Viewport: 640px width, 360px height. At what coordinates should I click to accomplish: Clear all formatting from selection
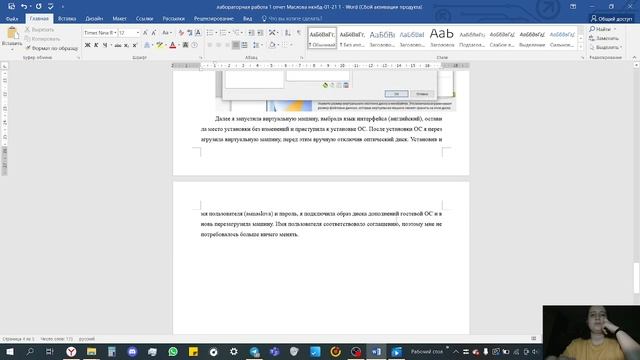[x=181, y=33]
